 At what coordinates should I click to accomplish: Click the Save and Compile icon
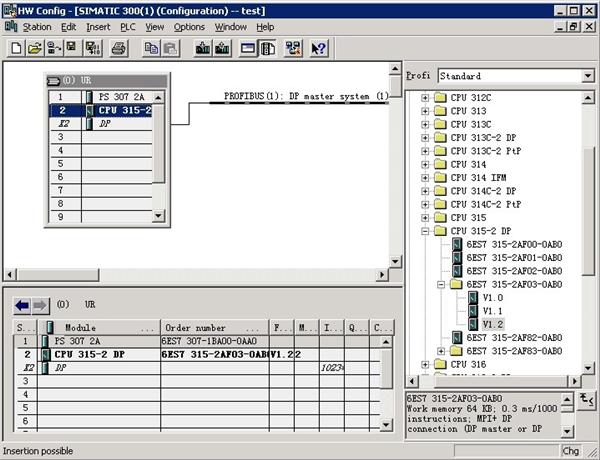coord(93,49)
